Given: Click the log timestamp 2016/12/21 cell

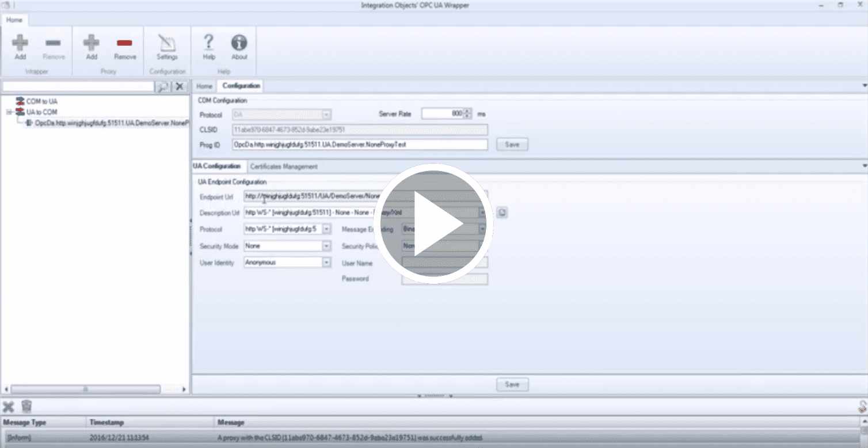Looking at the screenshot, I should [119, 438].
